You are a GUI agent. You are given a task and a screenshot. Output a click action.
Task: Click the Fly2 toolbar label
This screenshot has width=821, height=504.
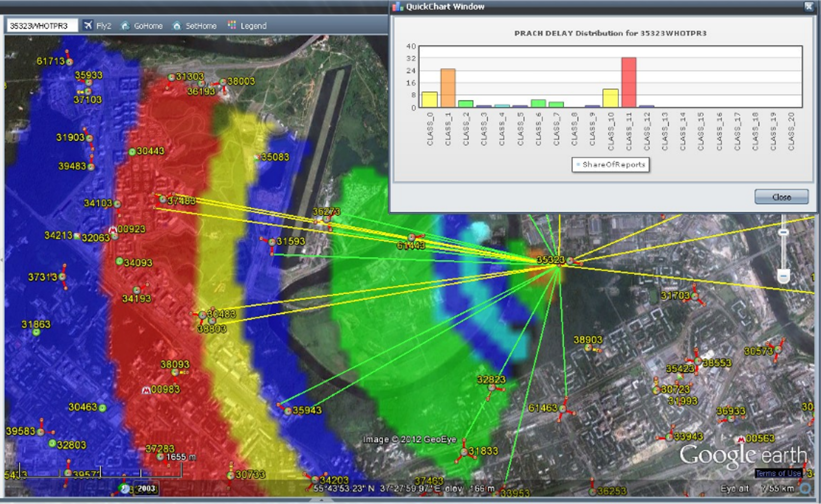tap(104, 26)
